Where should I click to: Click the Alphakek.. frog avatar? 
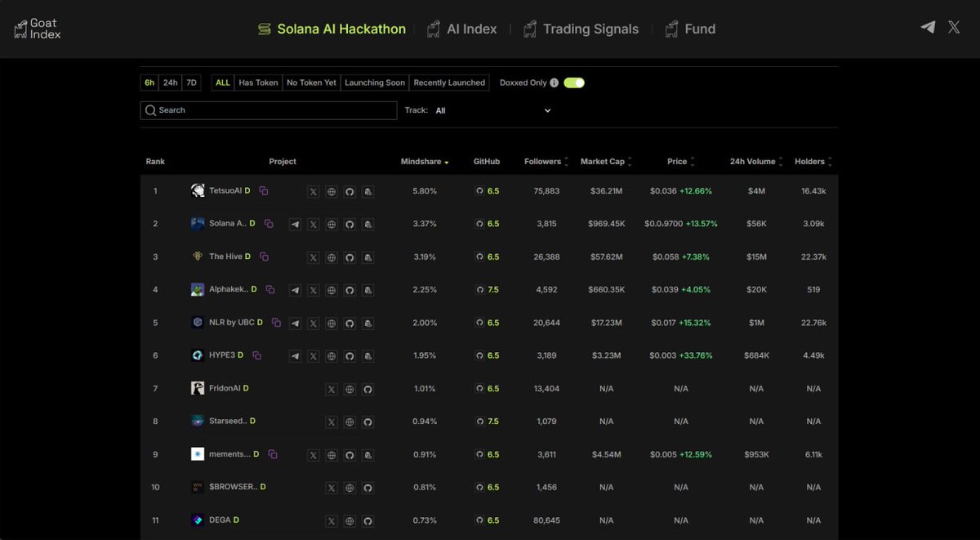198,289
